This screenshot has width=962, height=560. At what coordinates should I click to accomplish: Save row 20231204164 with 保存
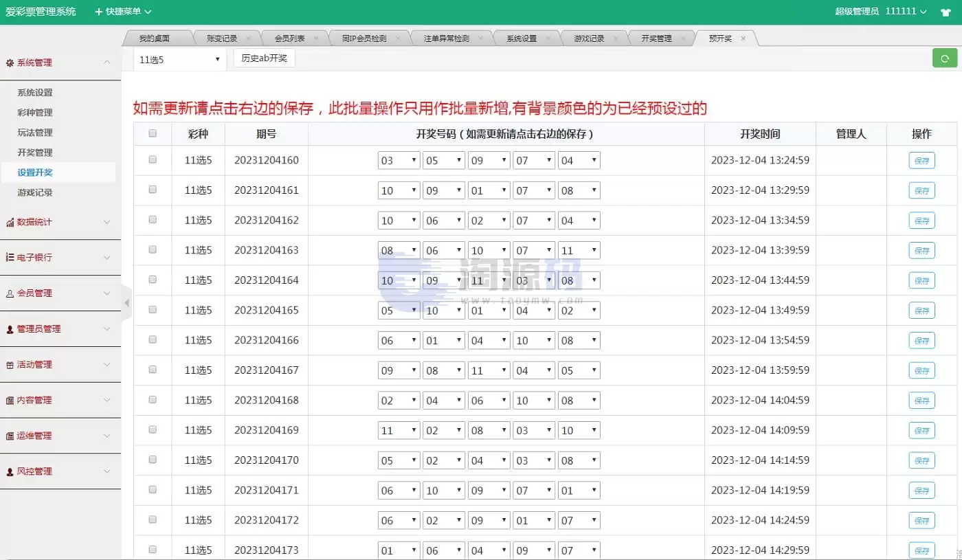tap(921, 280)
